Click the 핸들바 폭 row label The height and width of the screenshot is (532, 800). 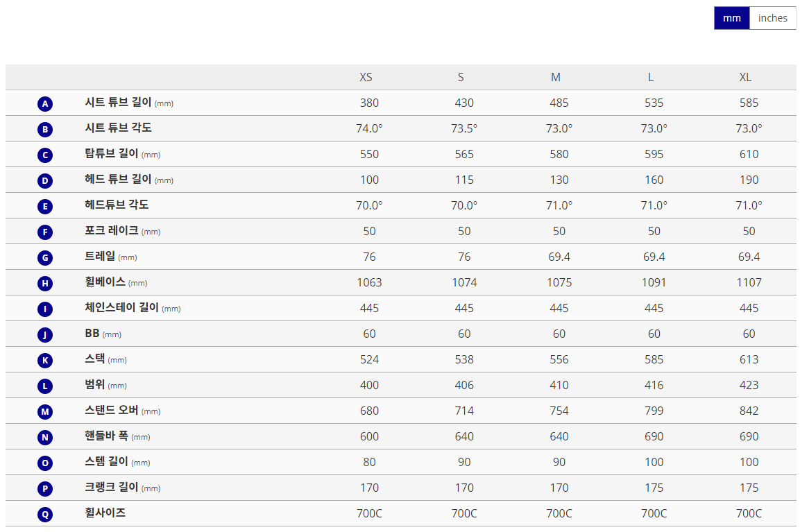pyautogui.click(x=107, y=436)
